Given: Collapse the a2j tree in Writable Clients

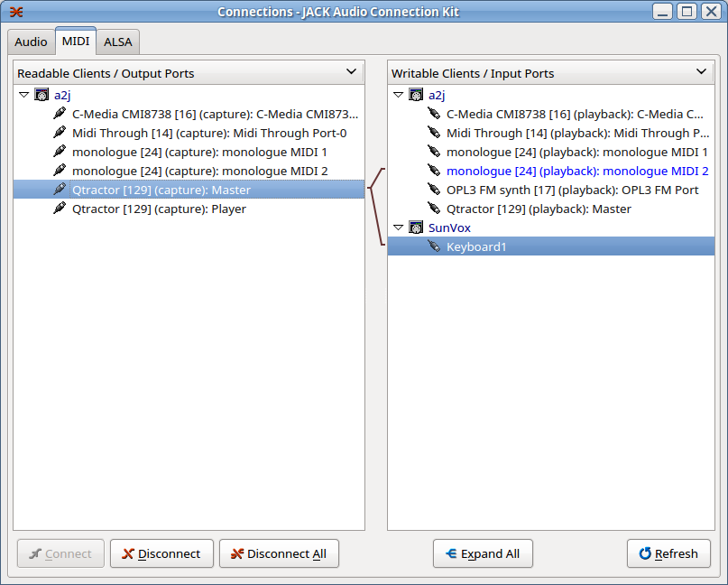Looking at the screenshot, I should pyautogui.click(x=399, y=95).
